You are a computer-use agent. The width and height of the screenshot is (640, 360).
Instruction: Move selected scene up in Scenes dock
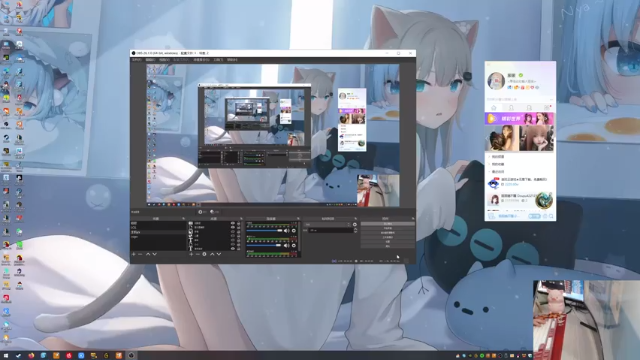[148, 254]
